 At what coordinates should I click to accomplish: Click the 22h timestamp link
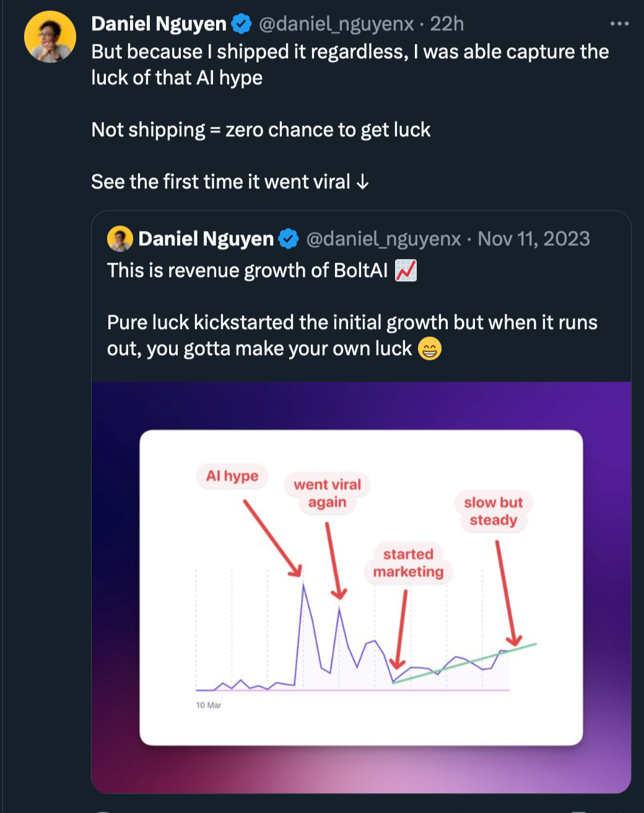pyautogui.click(x=446, y=24)
